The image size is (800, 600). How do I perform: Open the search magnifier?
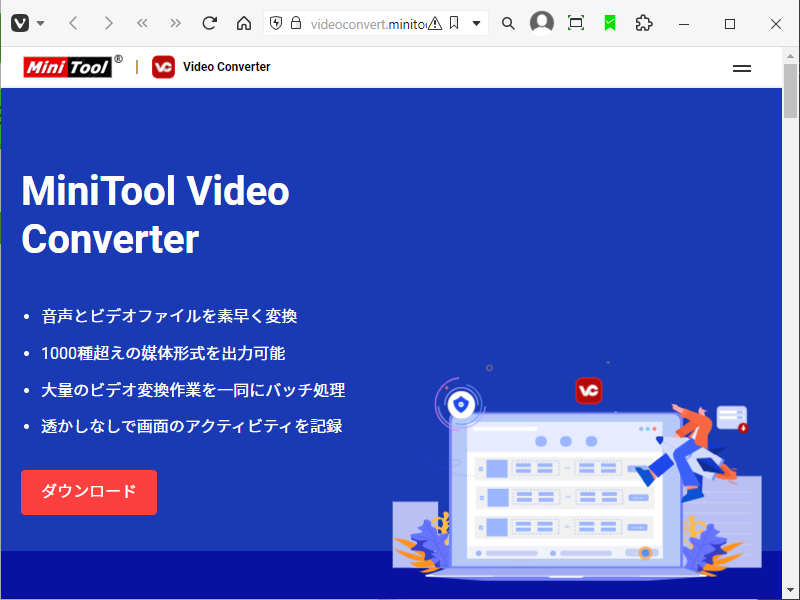[508, 23]
